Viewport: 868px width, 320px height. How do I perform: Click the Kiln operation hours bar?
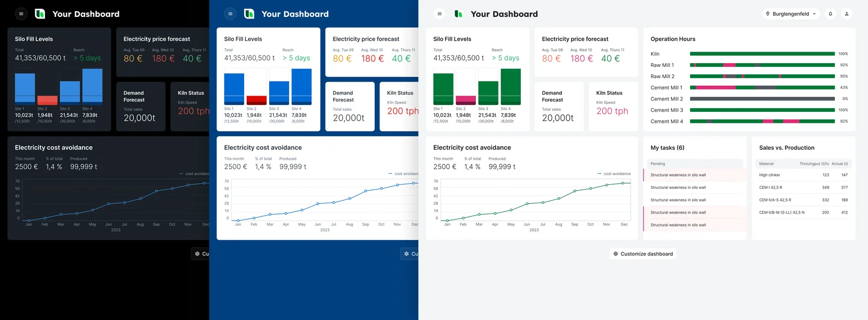coord(762,54)
